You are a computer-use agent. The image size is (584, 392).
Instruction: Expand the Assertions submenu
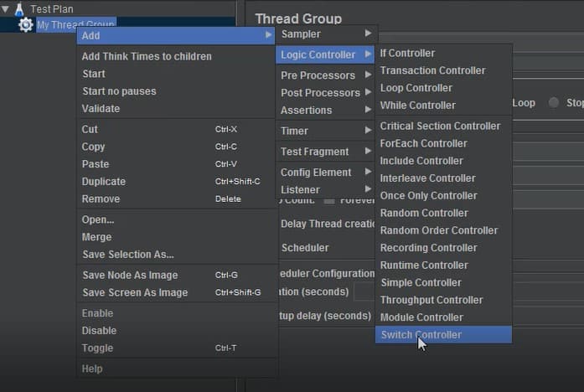pyautogui.click(x=325, y=111)
